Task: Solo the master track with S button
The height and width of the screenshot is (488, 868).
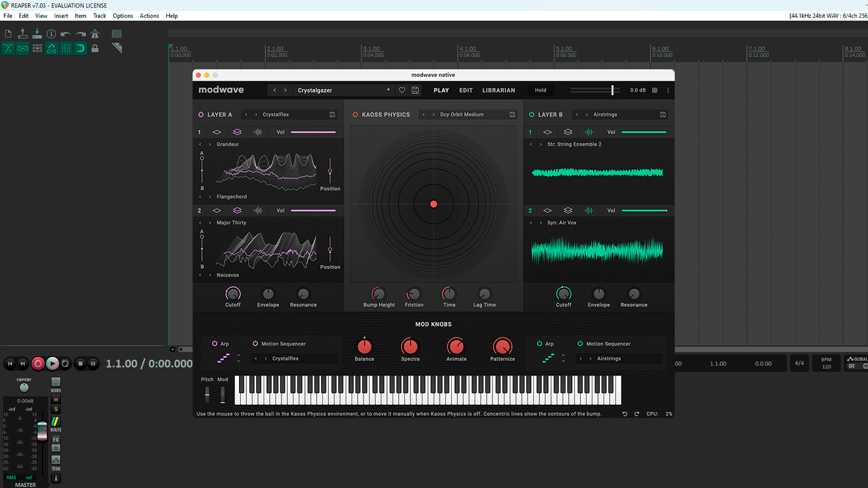Action: click(x=56, y=409)
